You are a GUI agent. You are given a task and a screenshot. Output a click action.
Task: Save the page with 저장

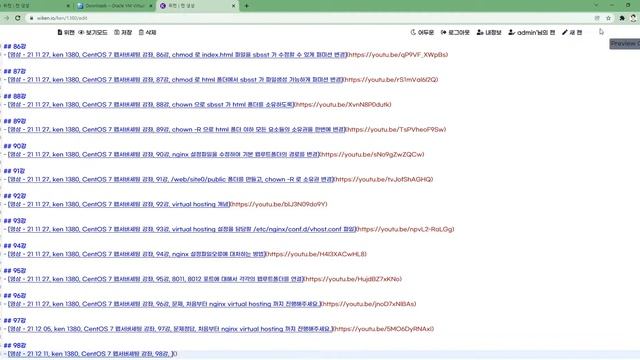tap(123, 32)
